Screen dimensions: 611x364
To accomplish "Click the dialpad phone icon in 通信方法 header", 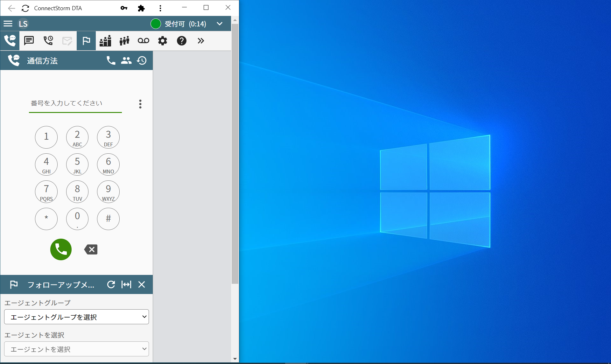I will tap(111, 60).
